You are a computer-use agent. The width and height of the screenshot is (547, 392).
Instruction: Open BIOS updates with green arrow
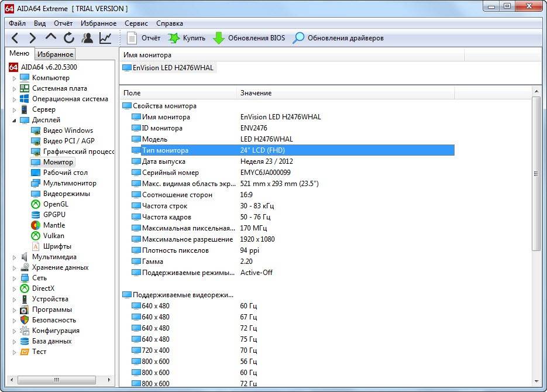(x=249, y=38)
